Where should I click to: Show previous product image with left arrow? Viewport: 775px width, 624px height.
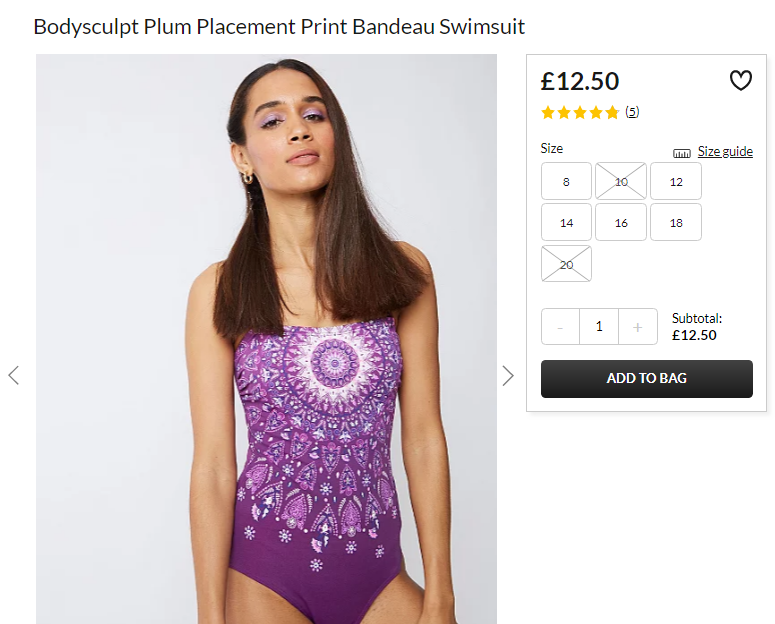point(14,375)
